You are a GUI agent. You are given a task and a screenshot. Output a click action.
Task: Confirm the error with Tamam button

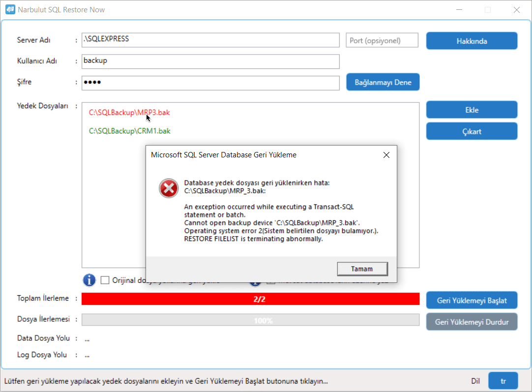click(362, 269)
